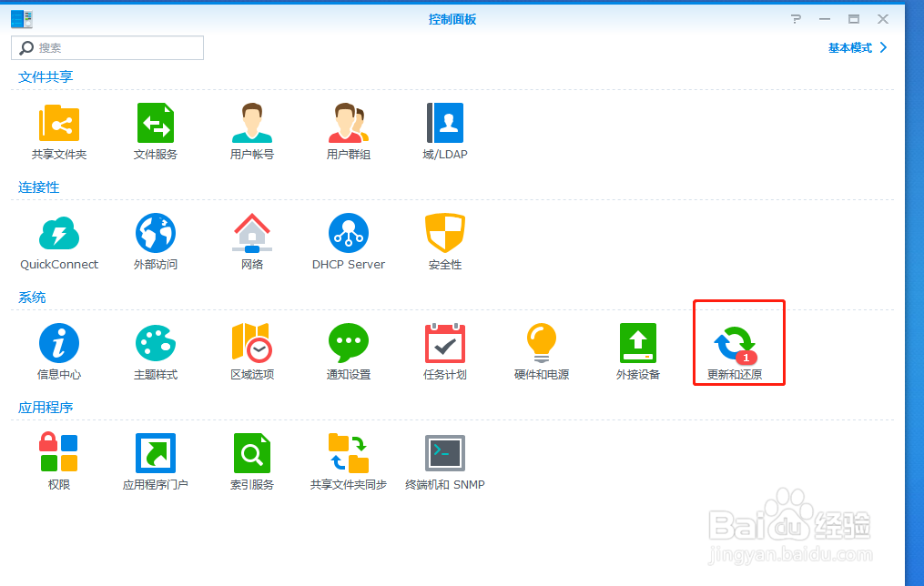Click the magnifier icon in search box
The height and width of the screenshot is (586, 924).
pyautogui.click(x=25, y=47)
